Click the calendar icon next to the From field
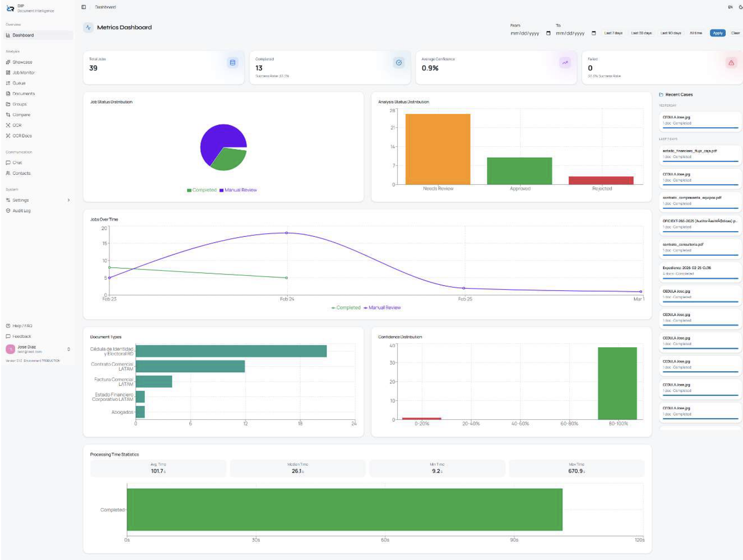 tap(548, 33)
